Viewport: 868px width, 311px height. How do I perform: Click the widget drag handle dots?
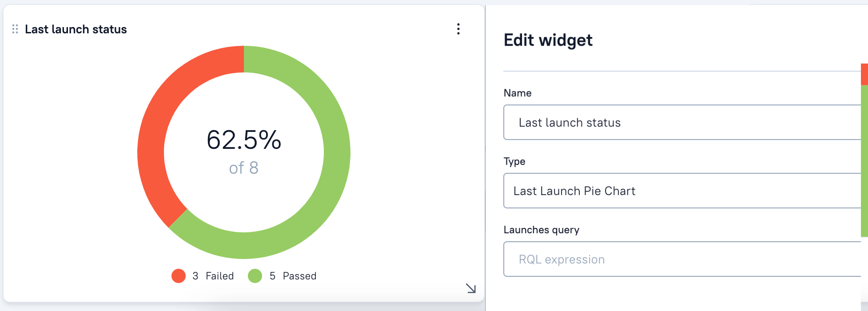[x=15, y=29]
